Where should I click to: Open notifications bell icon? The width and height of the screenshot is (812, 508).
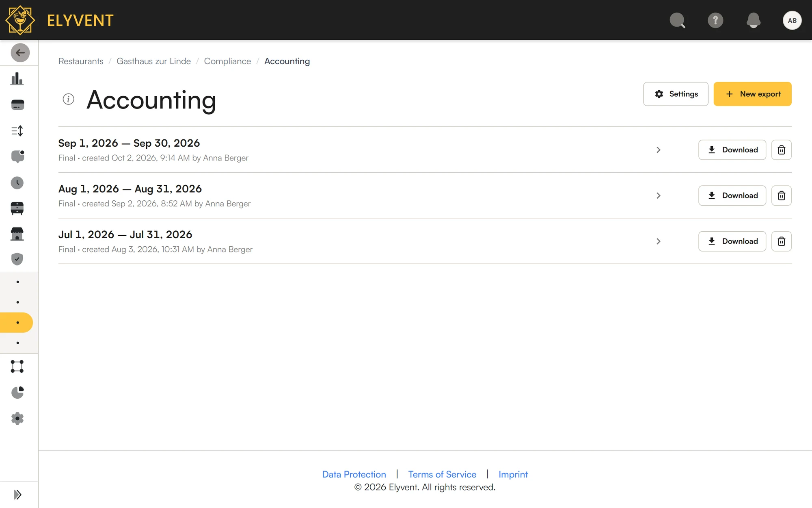754,20
